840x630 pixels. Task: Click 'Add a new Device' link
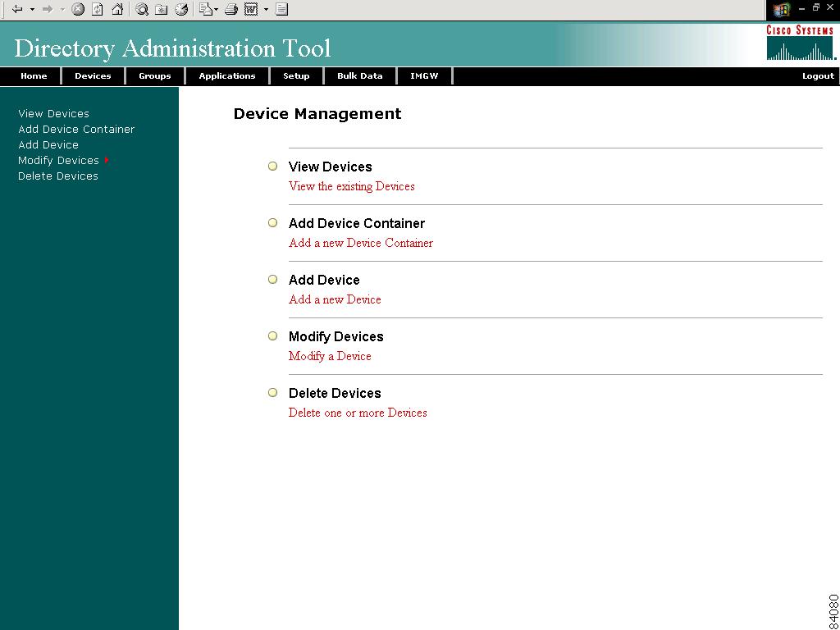[x=335, y=299]
